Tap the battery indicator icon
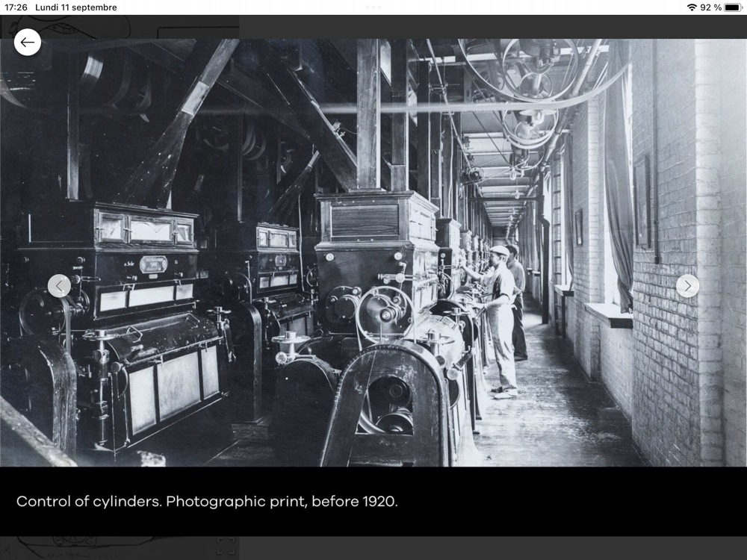 [x=732, y=7]
